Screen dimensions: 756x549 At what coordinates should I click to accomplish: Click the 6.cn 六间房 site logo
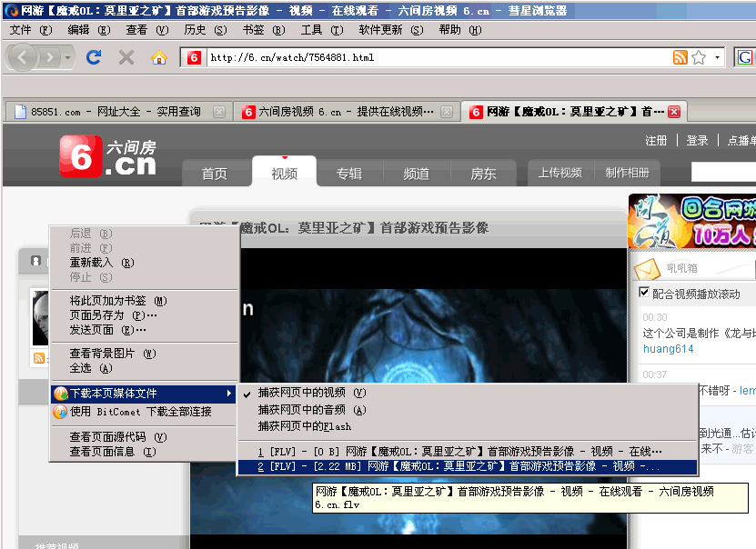108,156
